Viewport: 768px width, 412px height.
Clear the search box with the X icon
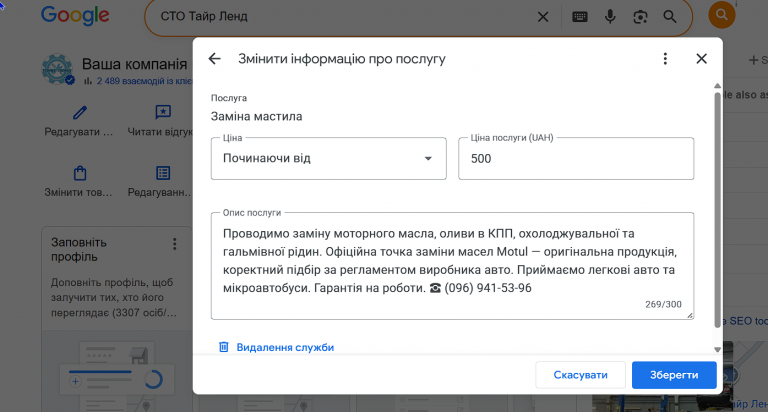coord(543,17)
